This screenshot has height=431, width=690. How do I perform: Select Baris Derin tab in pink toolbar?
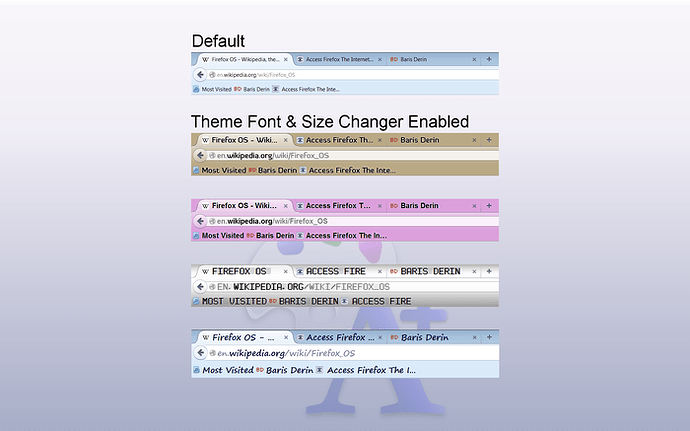coord(433,206)
